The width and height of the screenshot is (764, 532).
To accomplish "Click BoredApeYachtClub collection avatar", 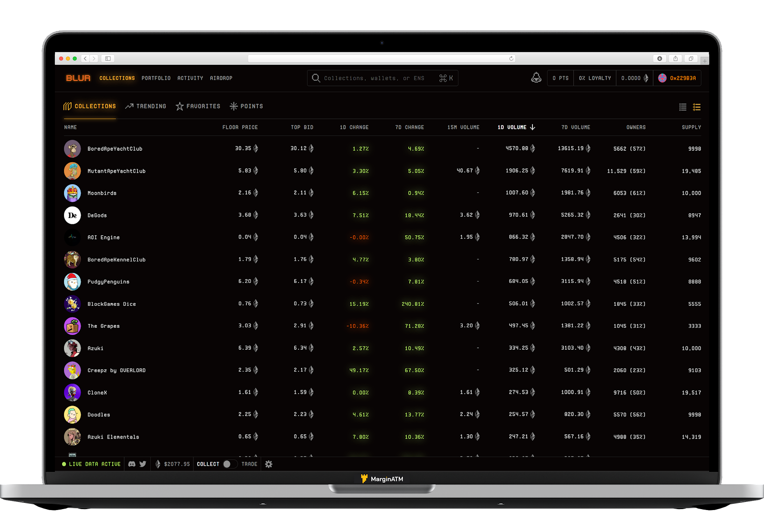I will [x=73, y=149].
